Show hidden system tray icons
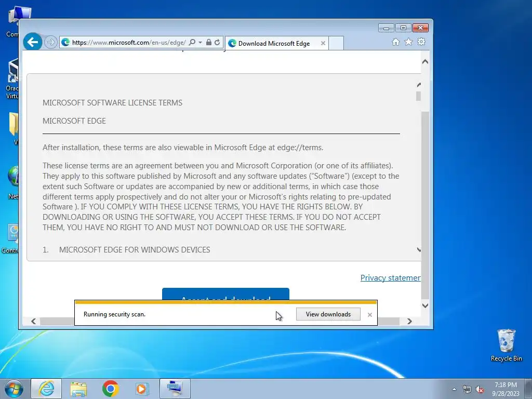 tap(454, 389)
